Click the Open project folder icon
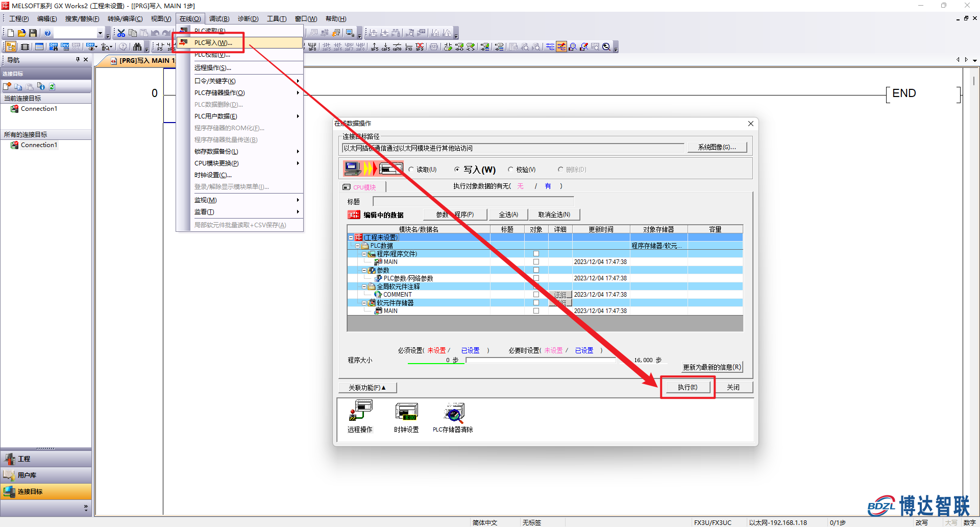The height and width of the screenshot is (527, 980). coord(22,33)
